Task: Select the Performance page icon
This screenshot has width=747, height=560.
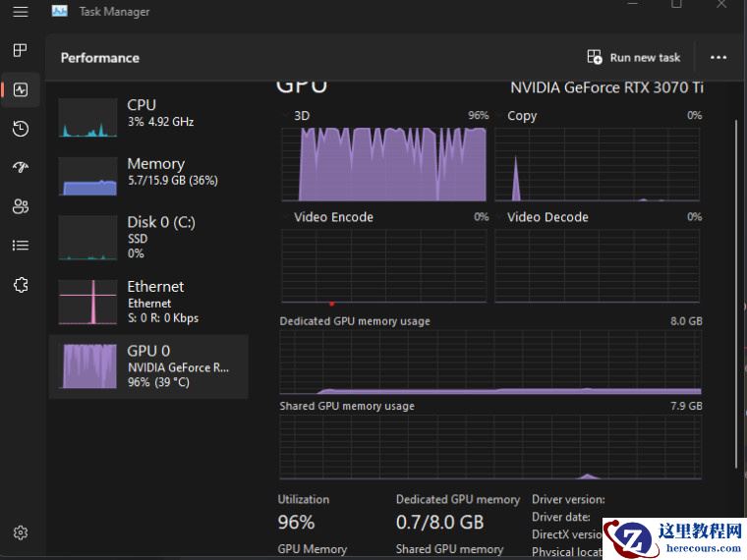Action: pos(21,89)
